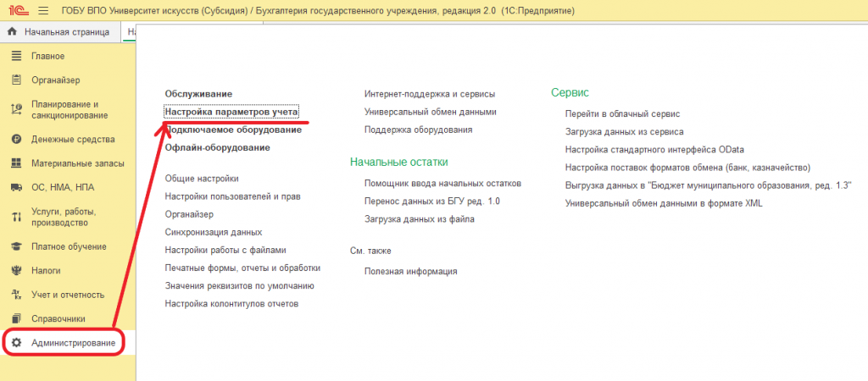
Task: Open Печатные формы, отчеты и обработки
Action: pos(242,268)
